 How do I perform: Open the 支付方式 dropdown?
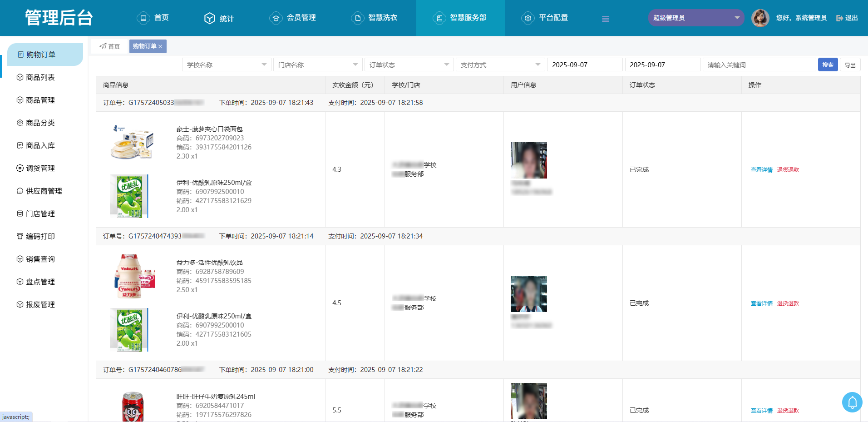pos(500,65)
